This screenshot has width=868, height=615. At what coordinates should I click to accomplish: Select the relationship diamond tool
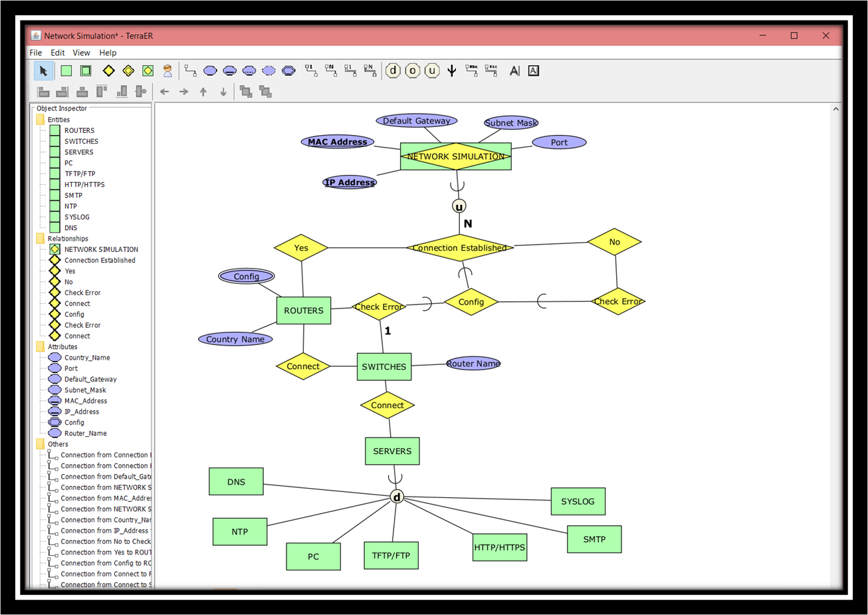point(108,70)
